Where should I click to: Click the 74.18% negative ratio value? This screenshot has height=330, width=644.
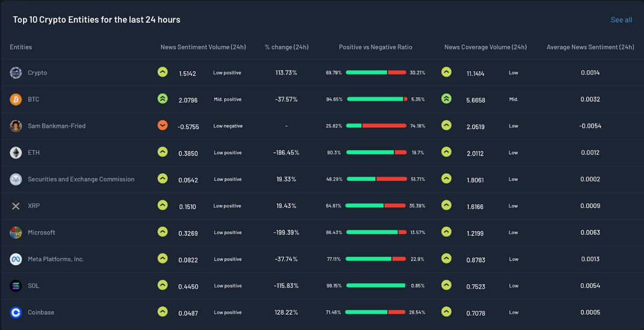click(x=417, y=126)
